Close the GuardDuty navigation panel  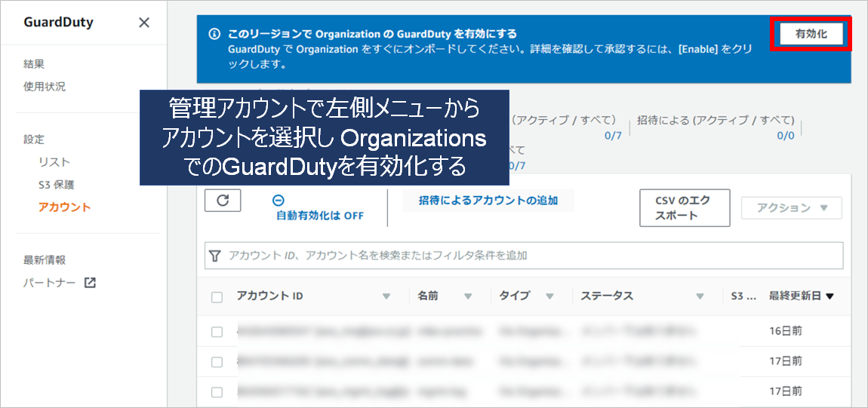(144, 23)
